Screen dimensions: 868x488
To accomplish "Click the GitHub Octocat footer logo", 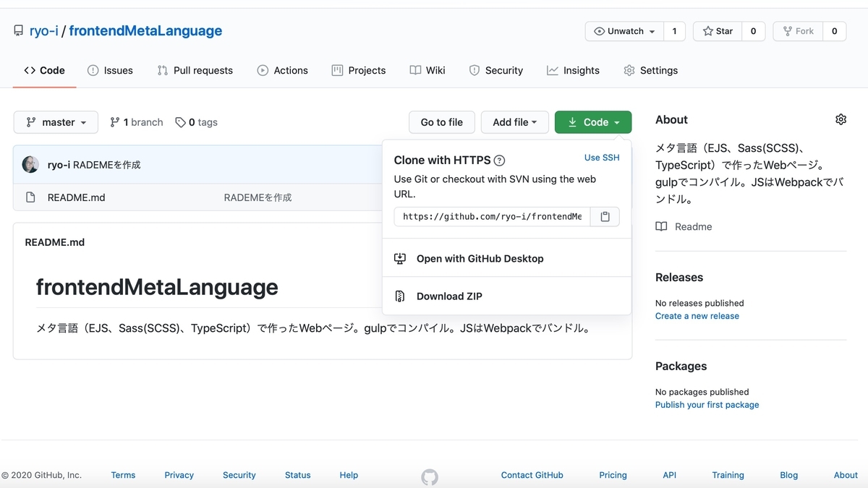I will [x=430, y=476].
